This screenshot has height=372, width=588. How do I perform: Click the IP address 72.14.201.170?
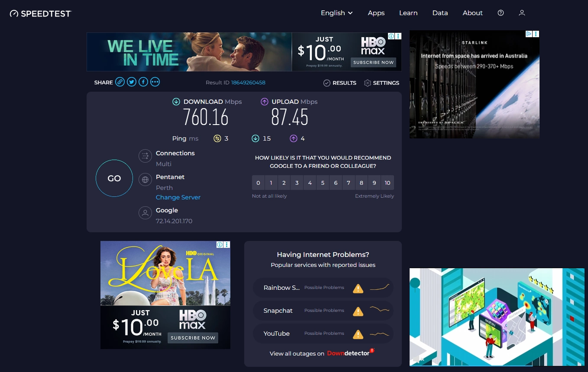(174, 221)
